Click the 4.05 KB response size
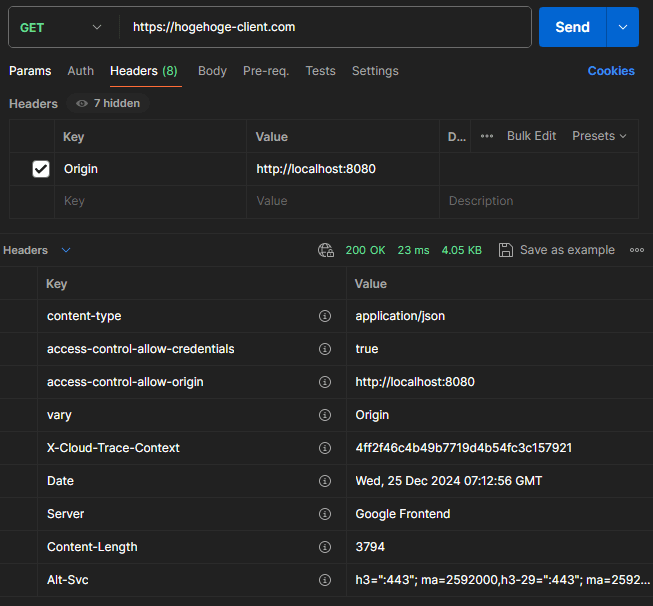Image resolution: width=653 pixels, height=606 pixels. tap(461, 250)
